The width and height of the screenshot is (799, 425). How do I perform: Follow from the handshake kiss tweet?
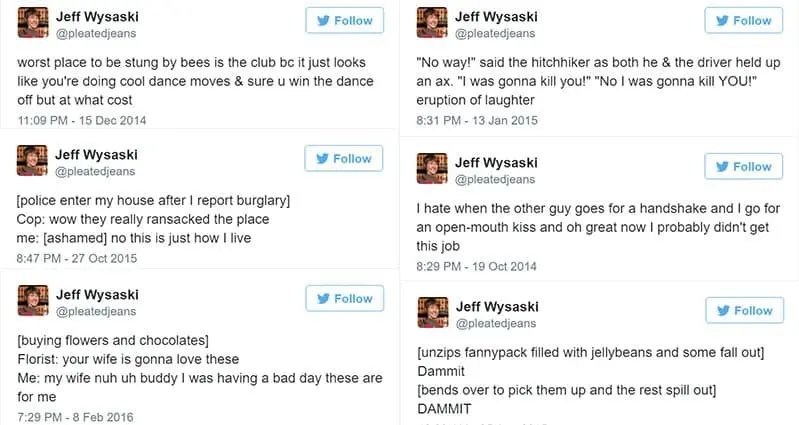(x=743, y=166)
